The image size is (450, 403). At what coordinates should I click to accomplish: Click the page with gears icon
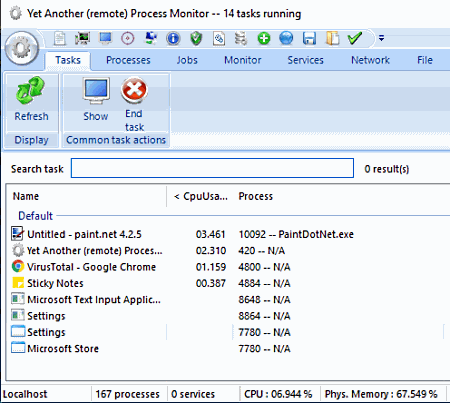[219, 38]
